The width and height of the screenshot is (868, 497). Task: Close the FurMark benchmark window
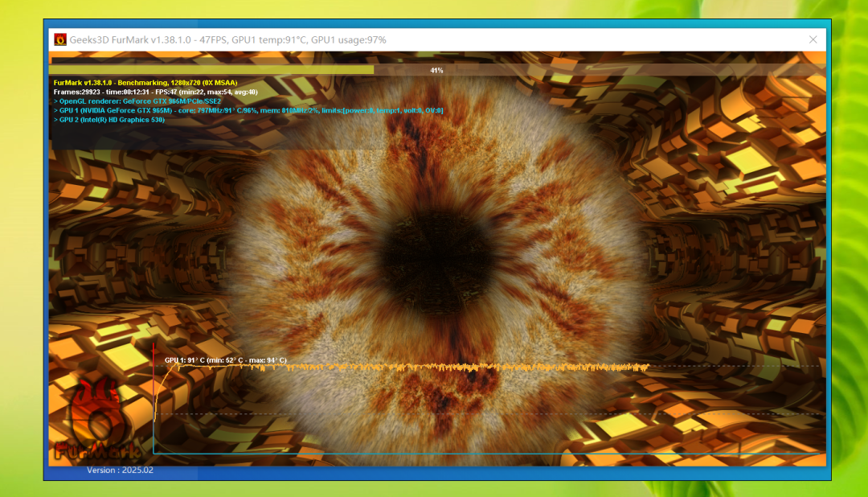click(x=813, y=40)
